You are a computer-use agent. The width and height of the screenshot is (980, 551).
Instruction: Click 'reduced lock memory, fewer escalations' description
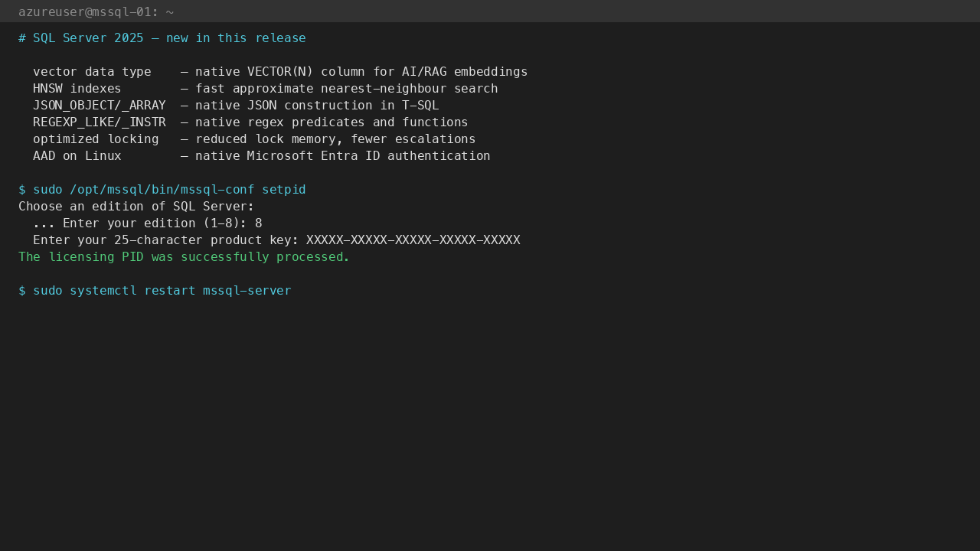coord(335,139)
